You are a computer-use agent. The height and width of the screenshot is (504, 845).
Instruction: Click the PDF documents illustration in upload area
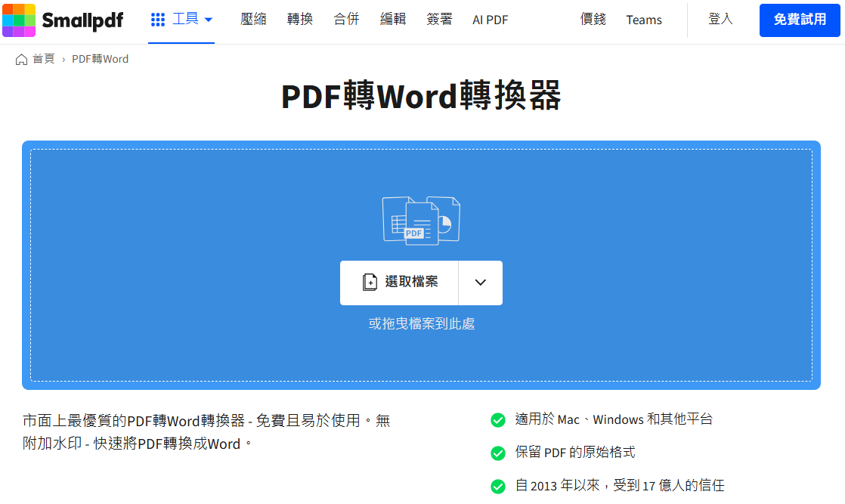(421, 220)
